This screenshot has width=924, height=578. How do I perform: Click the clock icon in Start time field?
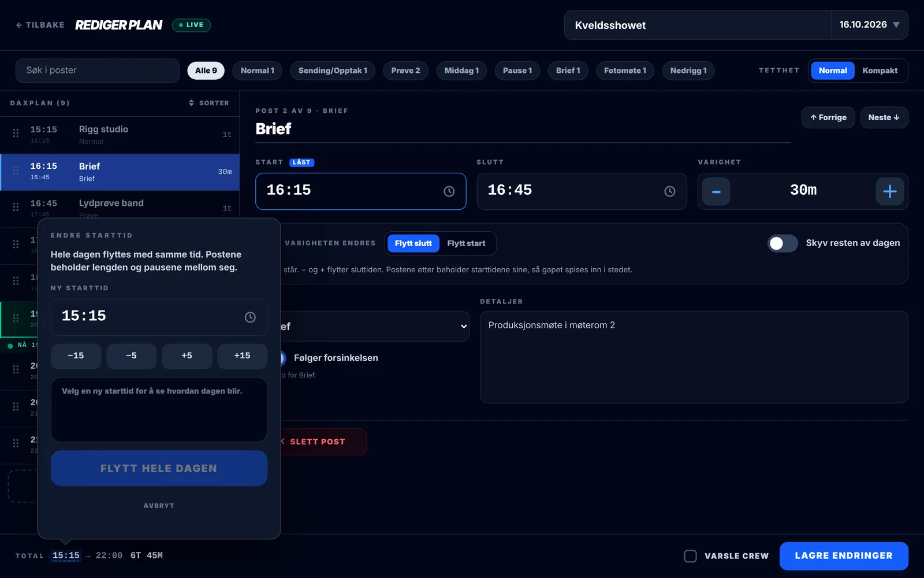[x=449, y=191]
